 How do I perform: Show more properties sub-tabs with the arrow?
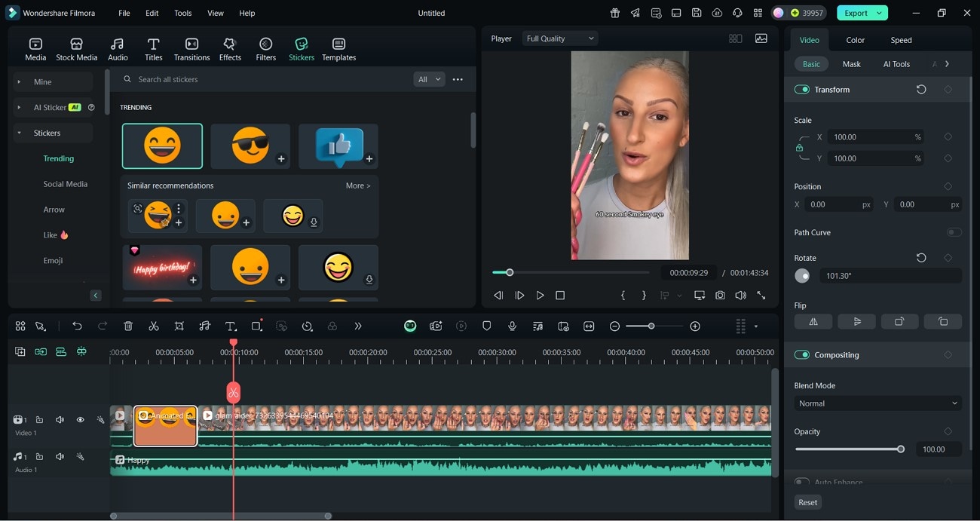point(947,64)
